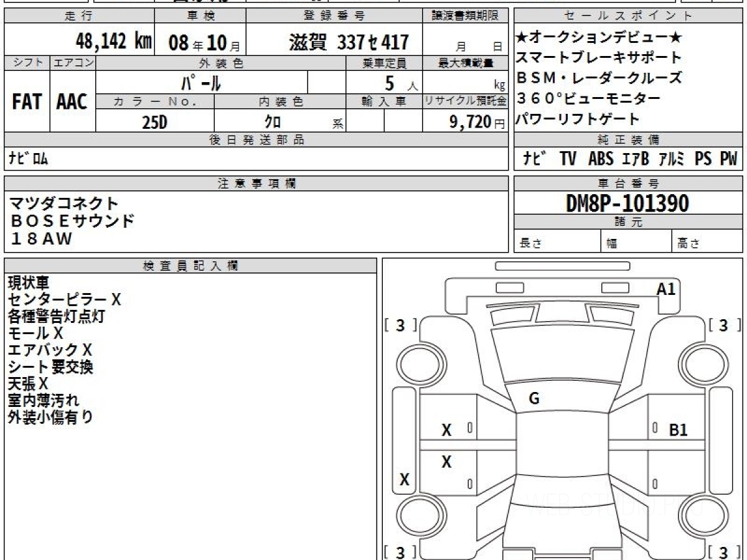Click エアB in equipment row

click(x=636, y=159)
